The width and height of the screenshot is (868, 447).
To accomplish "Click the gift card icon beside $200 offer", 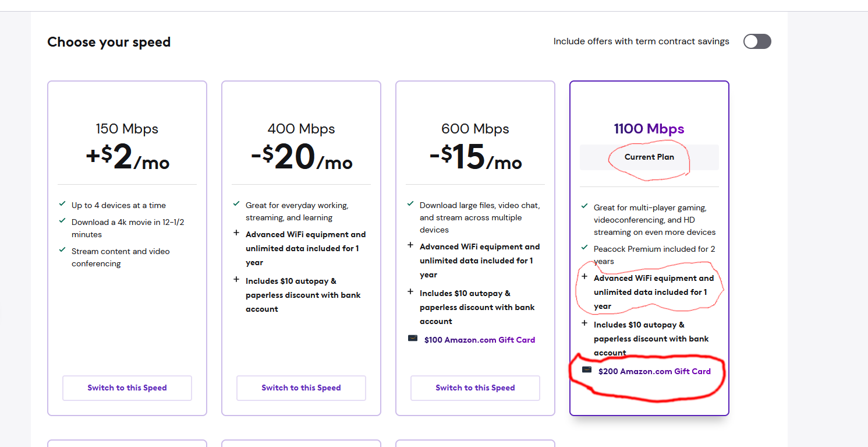I will tap(587, 369).
